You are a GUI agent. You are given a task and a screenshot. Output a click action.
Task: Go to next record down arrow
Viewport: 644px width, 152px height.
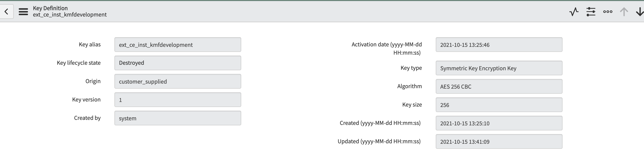tap(639, 11)
